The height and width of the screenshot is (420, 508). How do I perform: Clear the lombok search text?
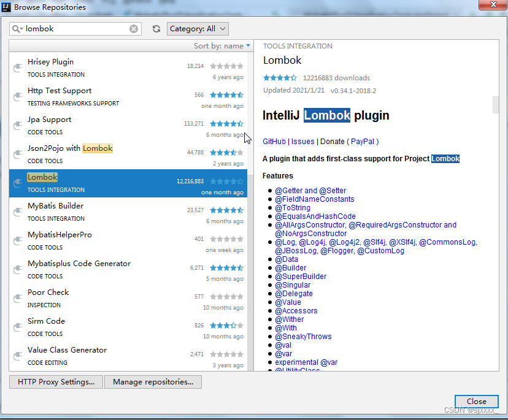click(134, 29)
